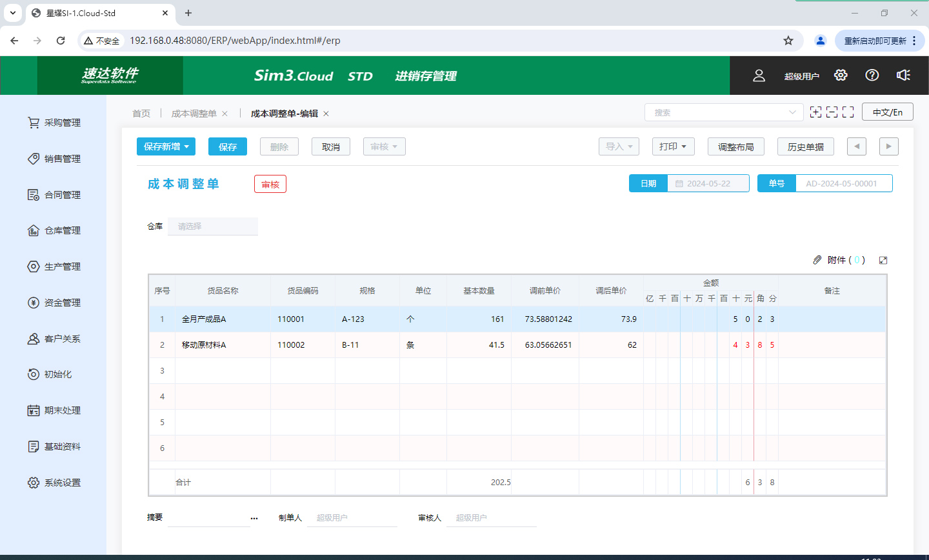The width and height of the screenshot is (929, 560).
Task: Open the 仓库 warehouse selector
Action: tap(212, 226)
